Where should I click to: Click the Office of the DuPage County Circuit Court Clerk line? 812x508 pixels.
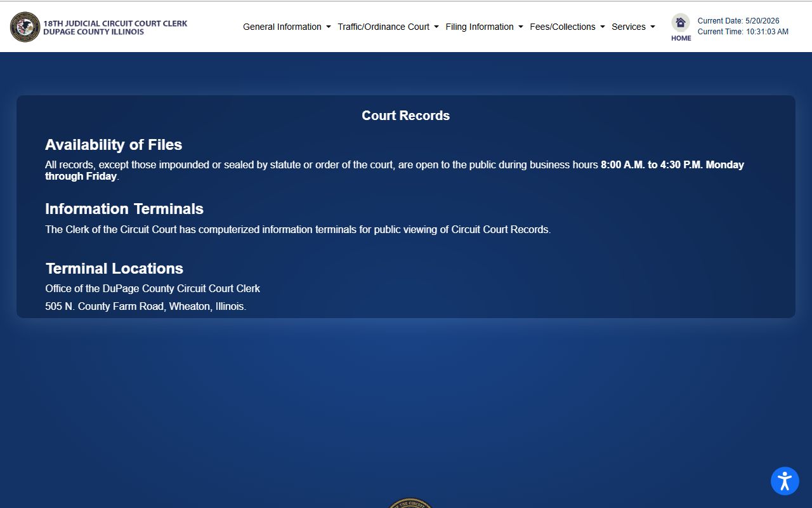(152, 288)
